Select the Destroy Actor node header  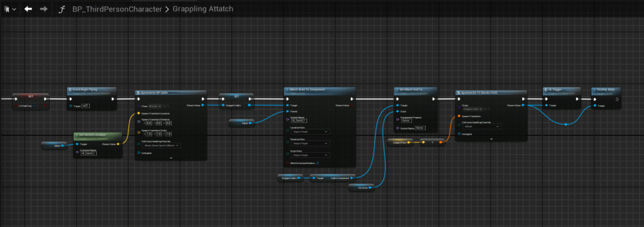coord(606,91)
